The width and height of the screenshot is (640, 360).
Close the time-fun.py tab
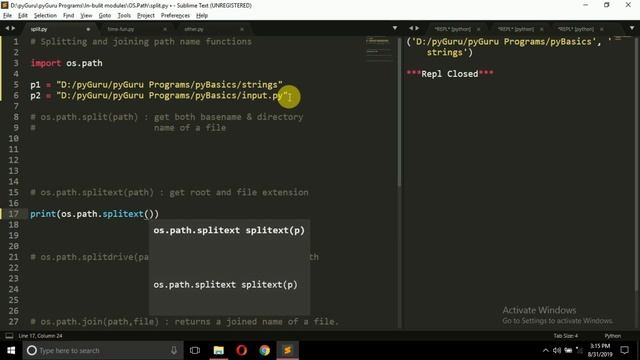pyautogui.click(x=165, y=29)
